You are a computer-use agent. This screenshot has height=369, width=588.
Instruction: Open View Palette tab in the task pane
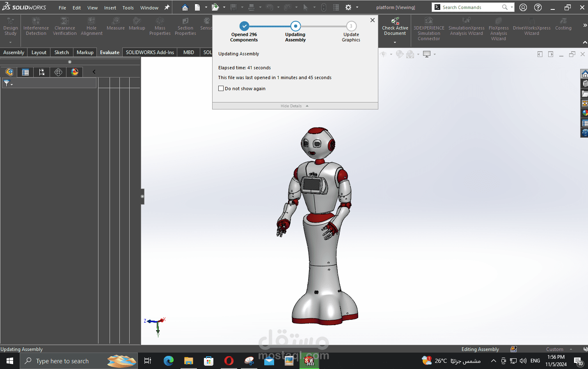[585, 103]
